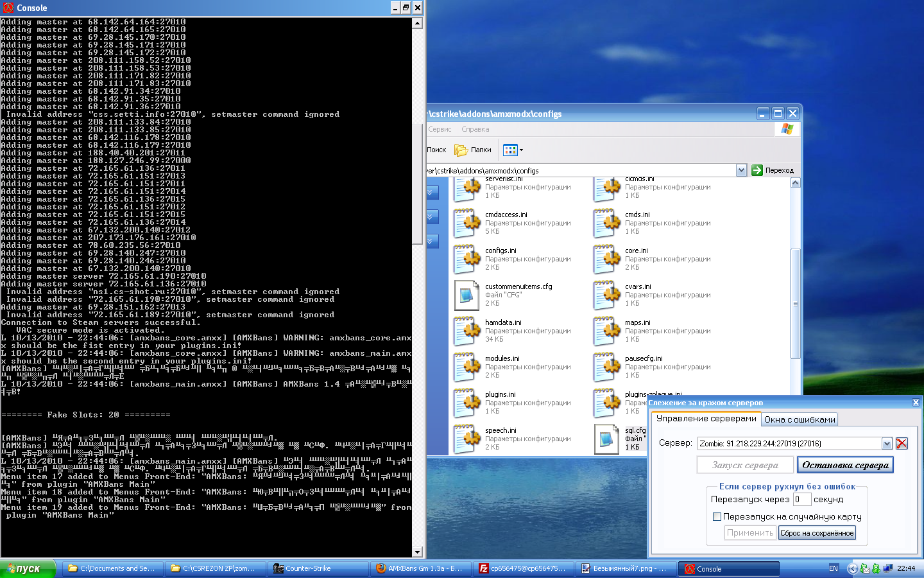Open the cmdaccess.ini file icon
Viewport: 924px width, 578px height.
click(x=468, y=223)
